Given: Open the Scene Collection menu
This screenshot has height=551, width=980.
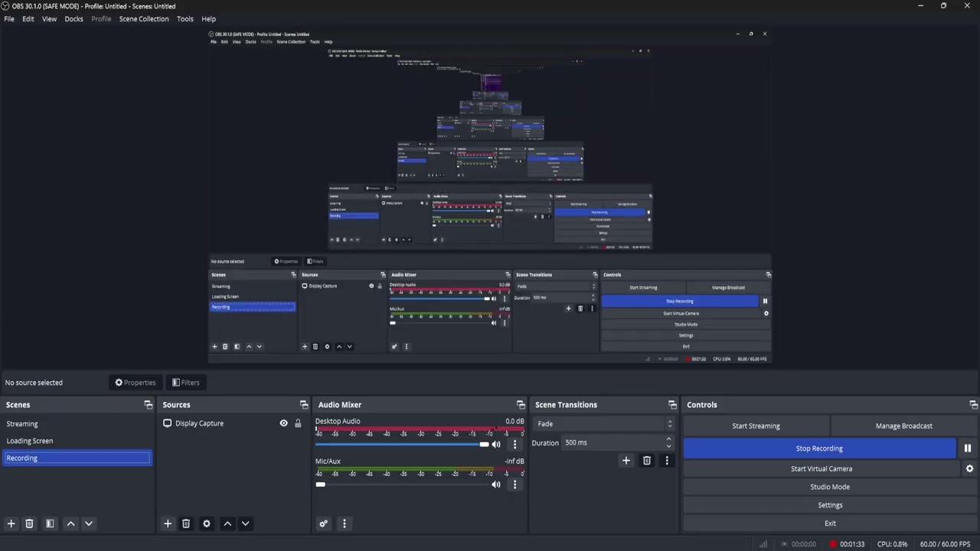Looking at the screenshot, I should (x=144, y=18).
